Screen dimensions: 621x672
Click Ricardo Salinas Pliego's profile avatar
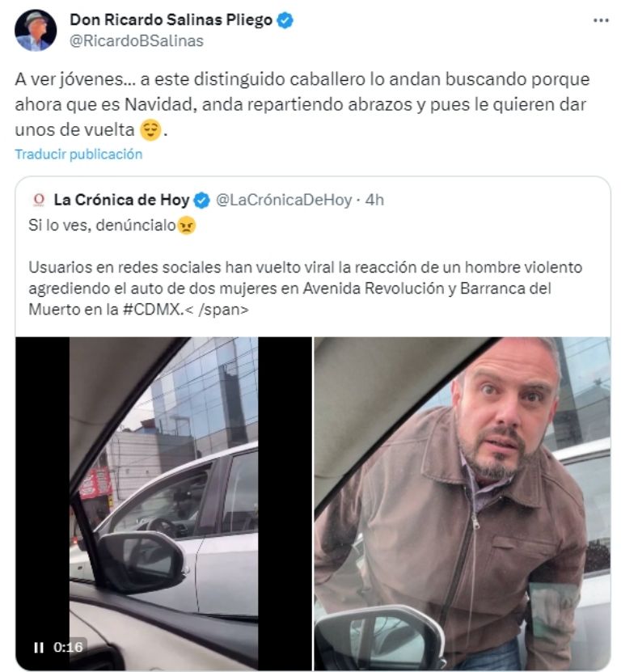point(35,30)
